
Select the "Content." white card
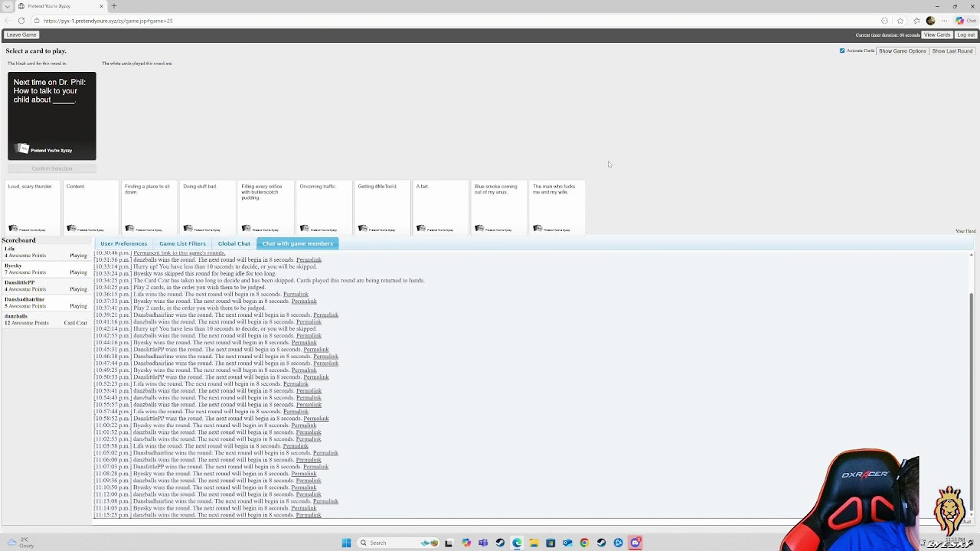pos(91,207)
